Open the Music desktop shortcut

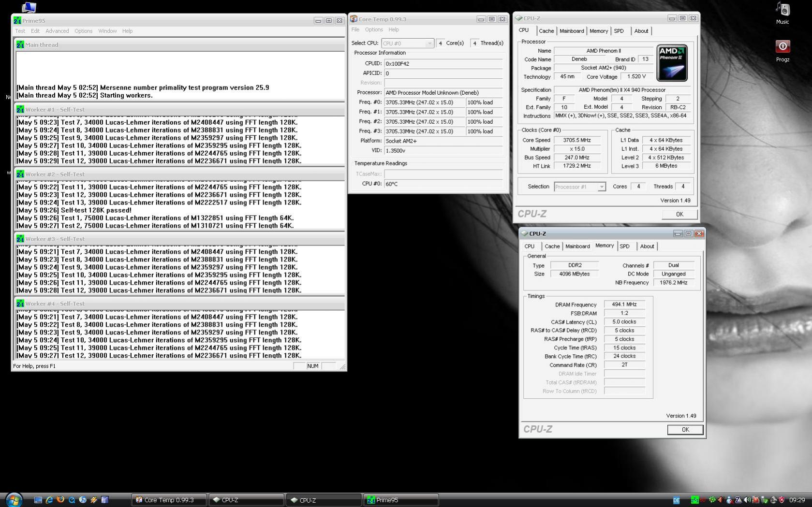click(782, 13)
